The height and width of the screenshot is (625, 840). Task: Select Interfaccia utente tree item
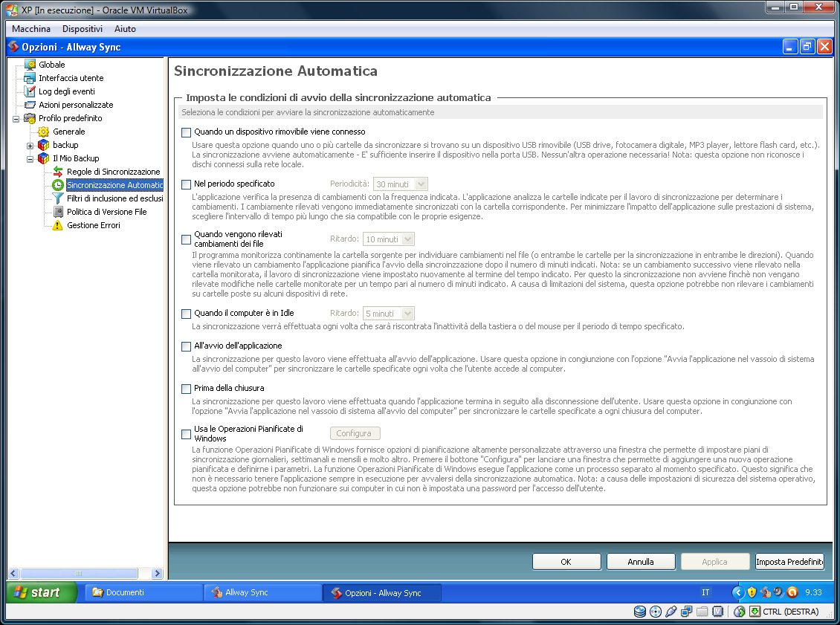coord(71,78)
